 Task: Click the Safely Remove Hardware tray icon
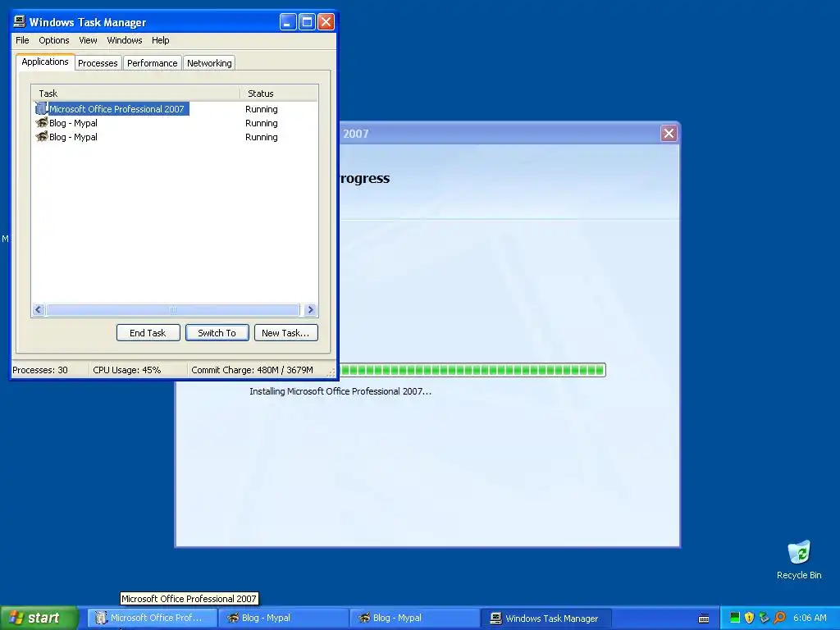tap(765, 618)
